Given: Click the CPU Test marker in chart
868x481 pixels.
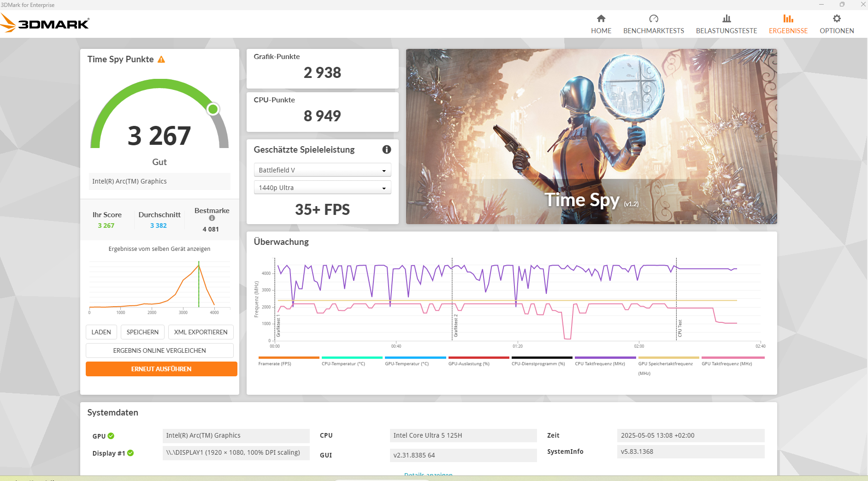Looking at the screenshot, I should click(x=679, y=328).
